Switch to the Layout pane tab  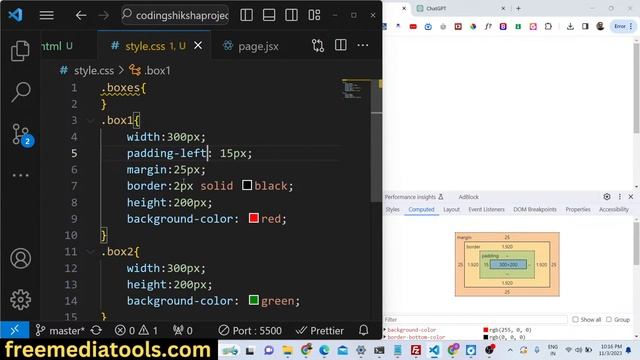tap(451, 209)
